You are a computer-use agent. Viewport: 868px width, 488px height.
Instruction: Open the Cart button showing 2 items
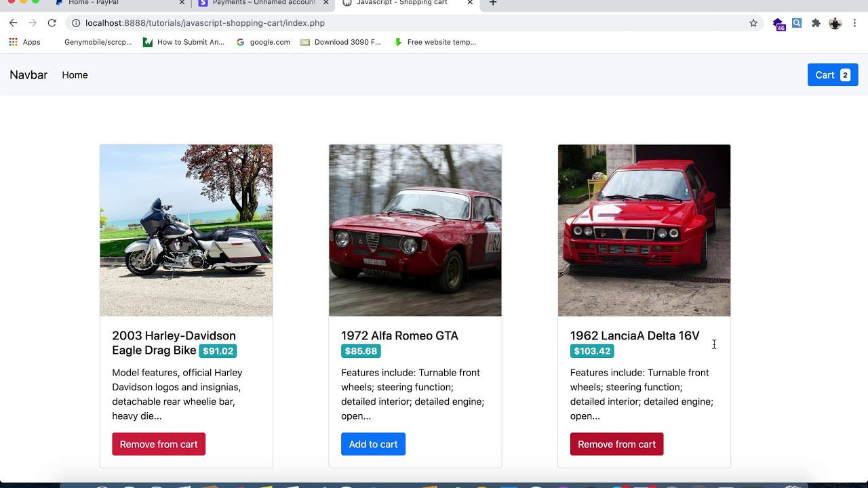click(x=833, y=75)
